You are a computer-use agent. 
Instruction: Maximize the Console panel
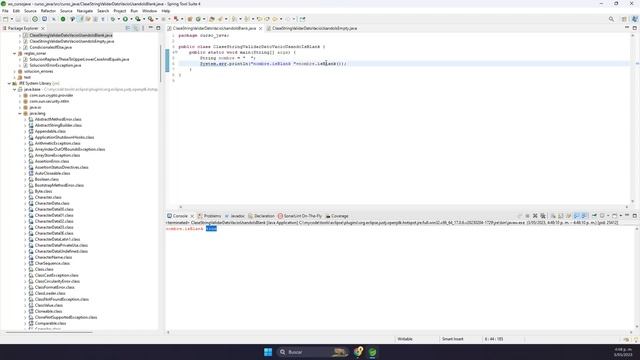click(x=635, y=216)
